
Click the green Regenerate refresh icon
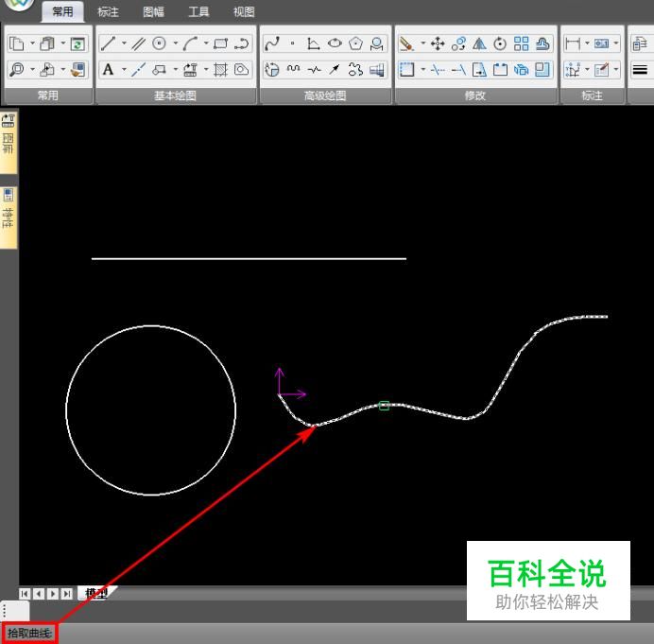(x=77, y=44)
